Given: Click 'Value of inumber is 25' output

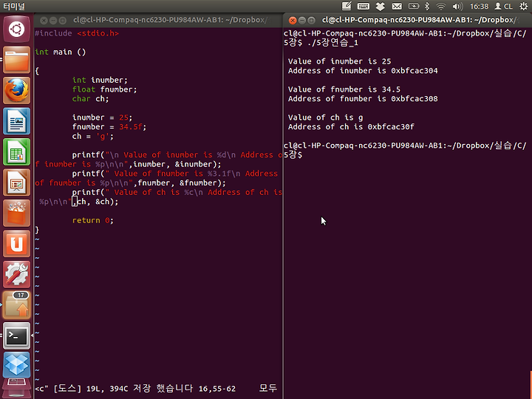Looking at the screenshot, I should pyautogui.click(x=339, y=61).
